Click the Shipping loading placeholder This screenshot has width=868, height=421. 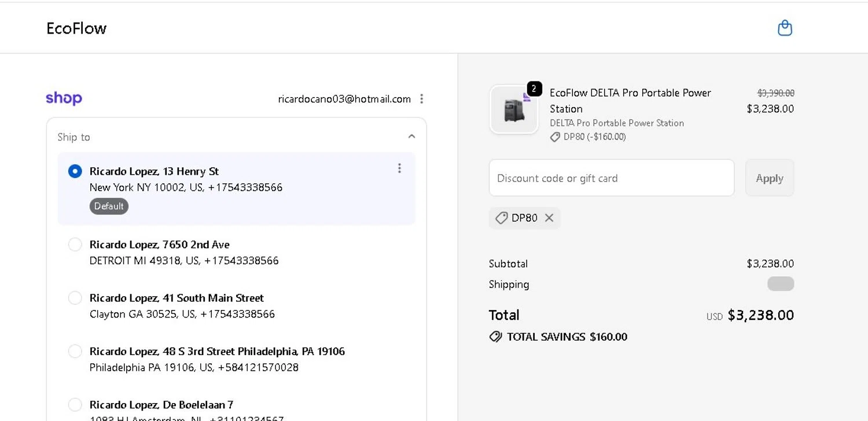point(781,284)
